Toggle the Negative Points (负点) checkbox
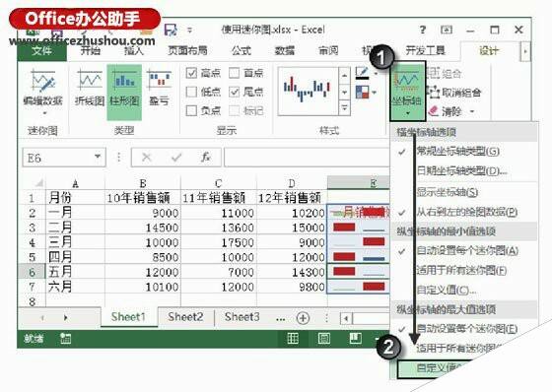The width and height of the screenshot is (552, 392). (x=191, y=111)
